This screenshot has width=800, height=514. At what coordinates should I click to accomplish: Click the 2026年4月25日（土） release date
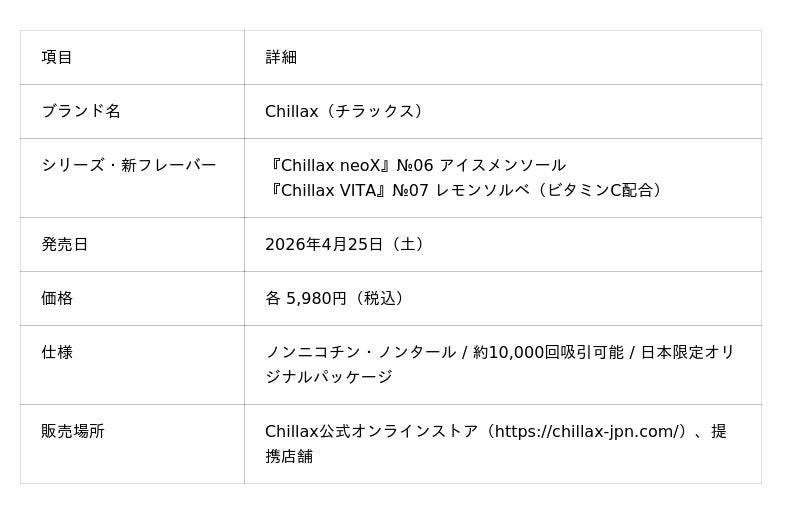pos(348,244)
